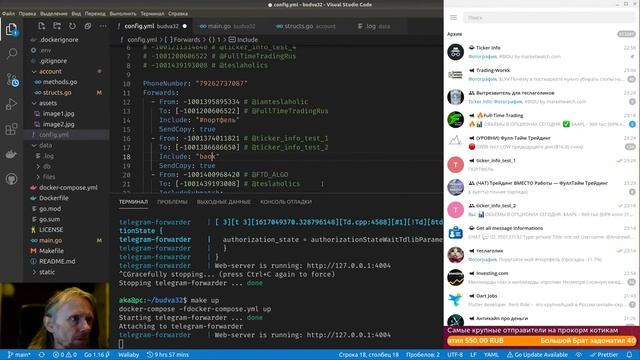
Task: Open README.md in explorer
Action: (x=57, y=261)
